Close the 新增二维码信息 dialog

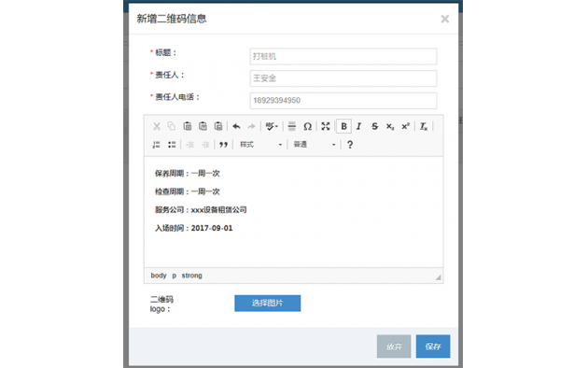[x=445, y=19]
